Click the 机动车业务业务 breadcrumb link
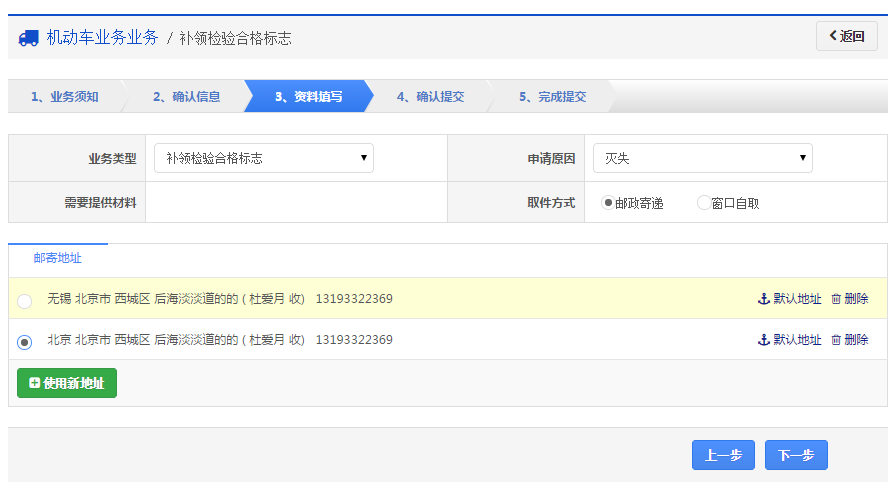 102,38
